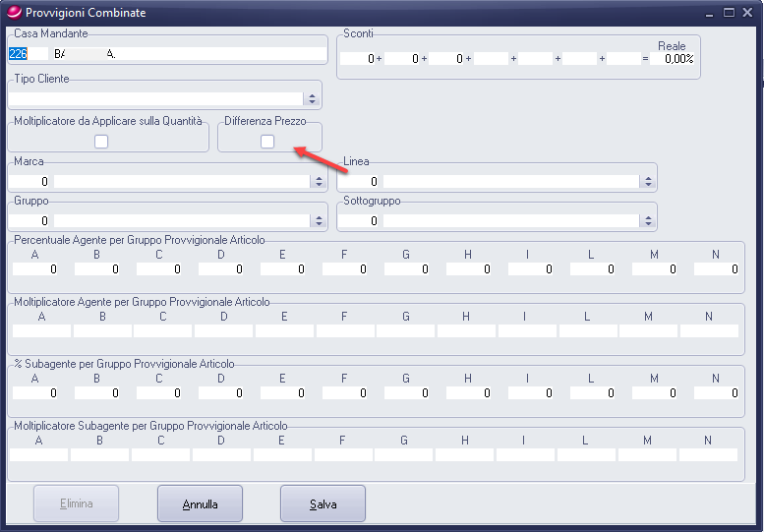This screenshot has height=532, width=764.
Task: Expand the Gruppo dropdown
Action: [318, 221]
